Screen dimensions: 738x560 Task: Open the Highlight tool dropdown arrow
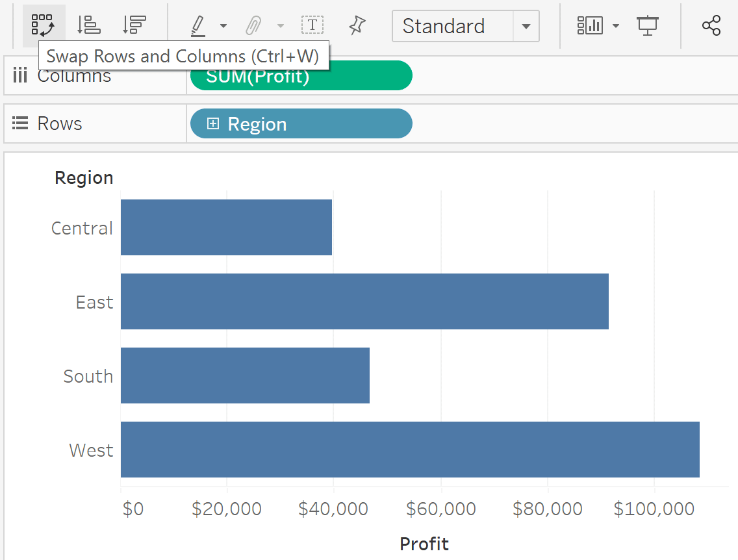coord(223,26)
